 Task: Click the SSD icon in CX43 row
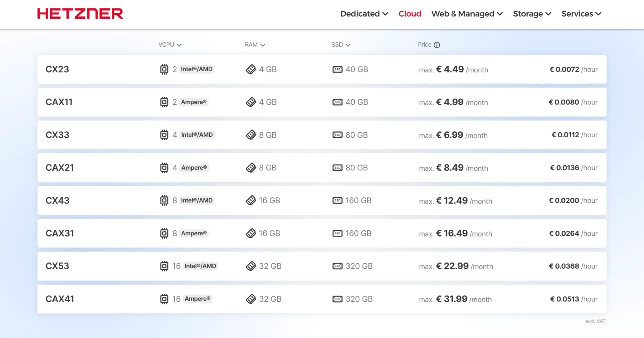click(x=337, y=200)
